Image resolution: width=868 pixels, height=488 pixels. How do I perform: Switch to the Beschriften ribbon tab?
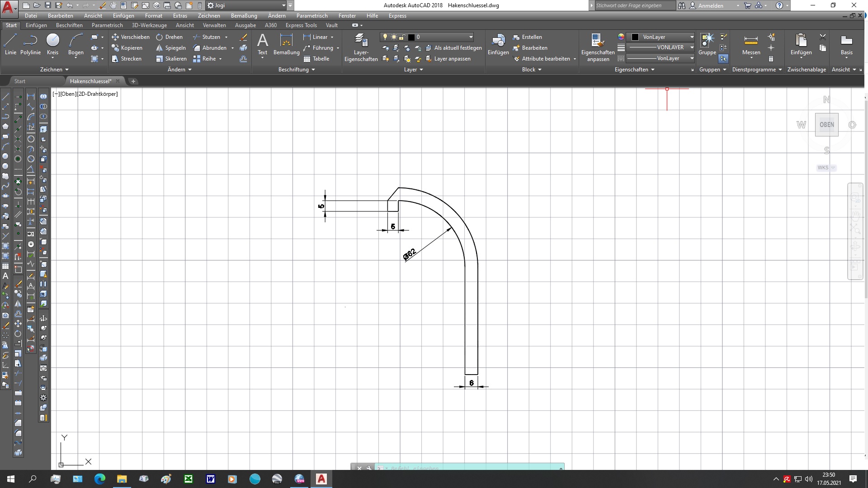click(69, 25)
